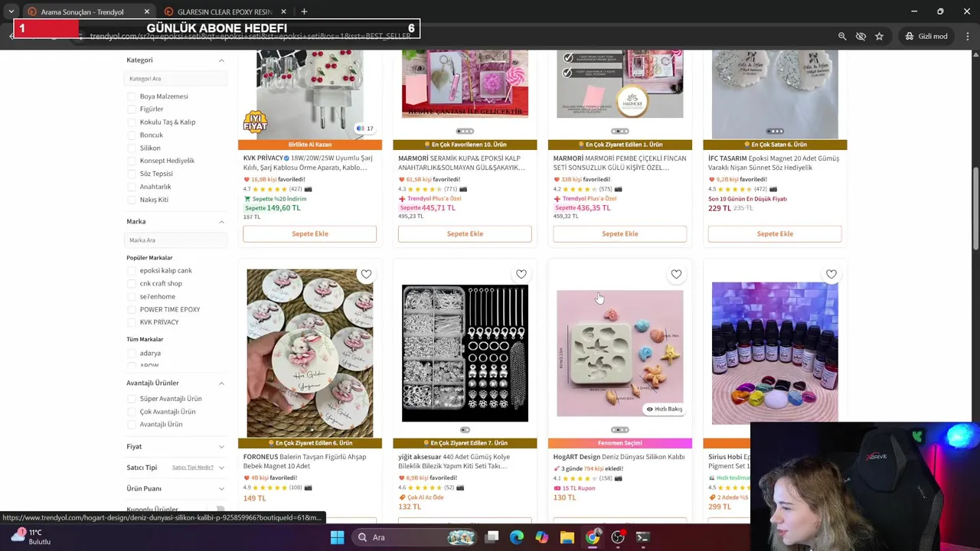The height and width of the screenshot is (551, 980).
Task: Check the Silikon category
Action: pyautogui.click(x=132, y=148)
